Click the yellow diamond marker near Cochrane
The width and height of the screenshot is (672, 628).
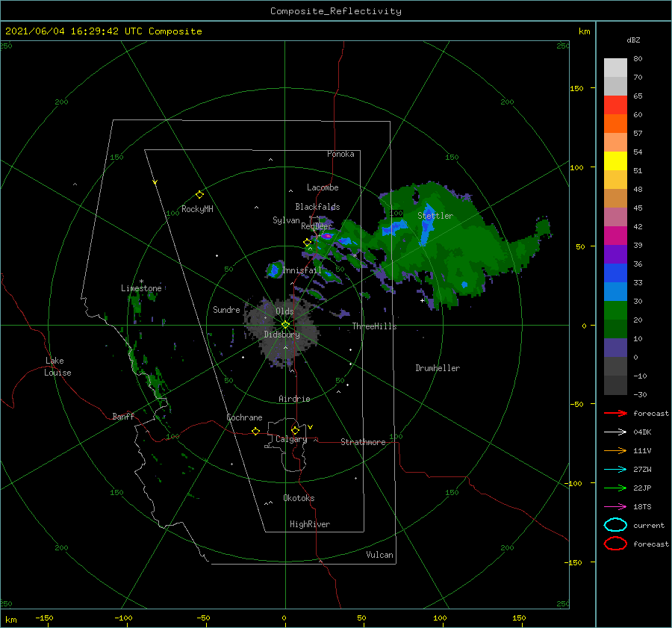coord(255,432)
